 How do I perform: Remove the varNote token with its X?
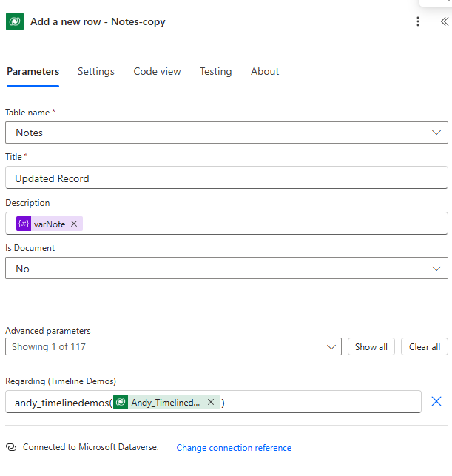click(74, 224)
